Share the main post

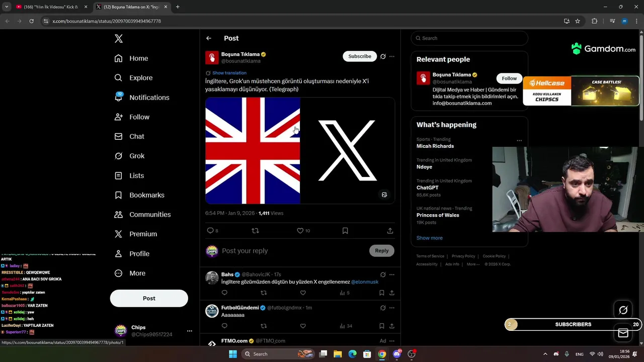390,231
